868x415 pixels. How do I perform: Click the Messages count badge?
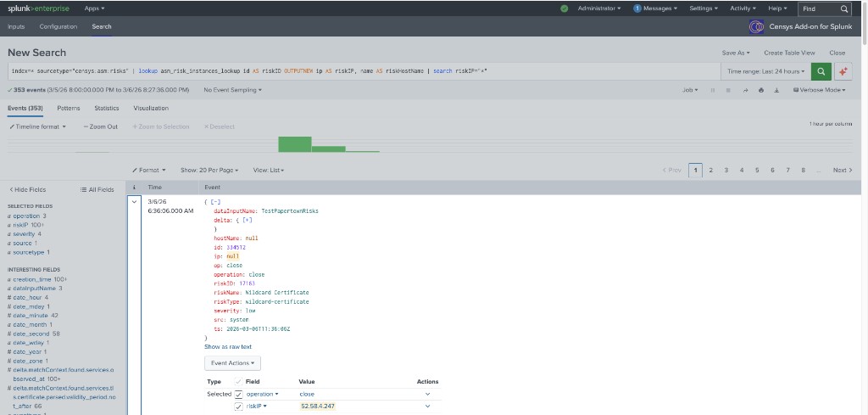click(637, 8)
